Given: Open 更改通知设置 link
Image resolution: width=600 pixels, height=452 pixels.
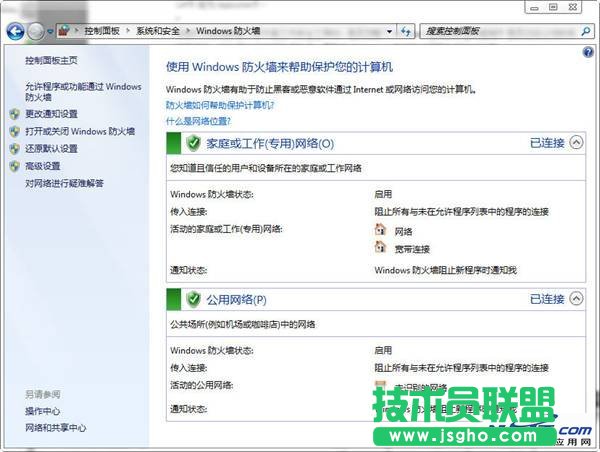Looking at the screenshot, I should click(51, 114).
